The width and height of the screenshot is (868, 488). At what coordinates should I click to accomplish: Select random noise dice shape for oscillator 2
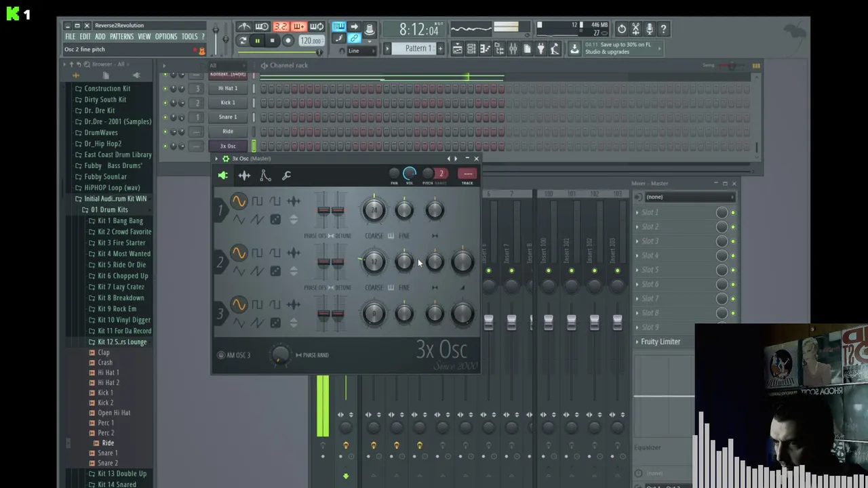coord(275,270)
